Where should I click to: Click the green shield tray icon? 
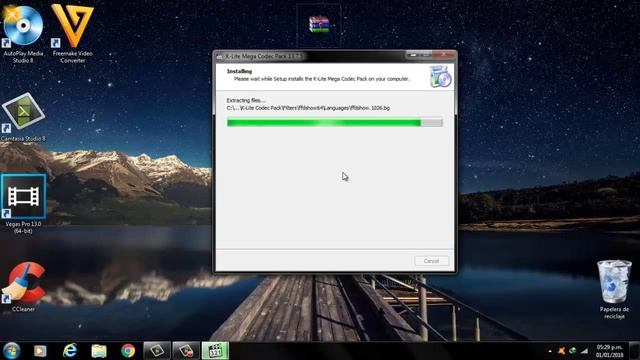[573, 351]
